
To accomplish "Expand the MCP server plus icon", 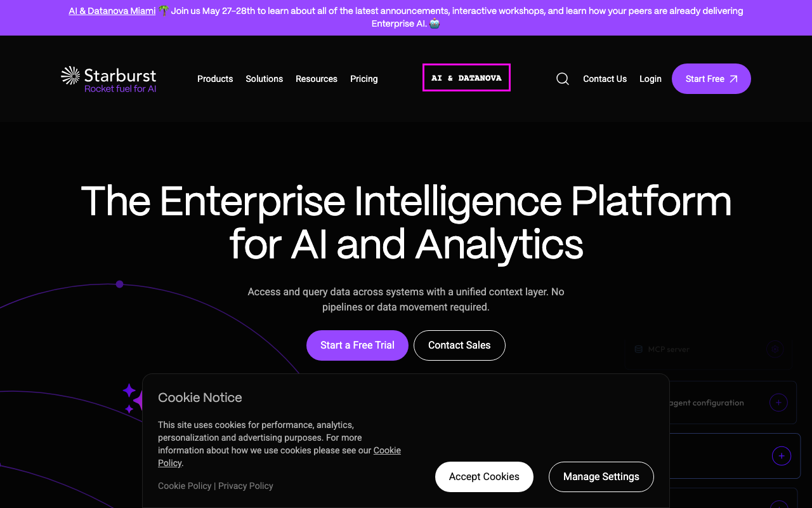I will 775,349.
